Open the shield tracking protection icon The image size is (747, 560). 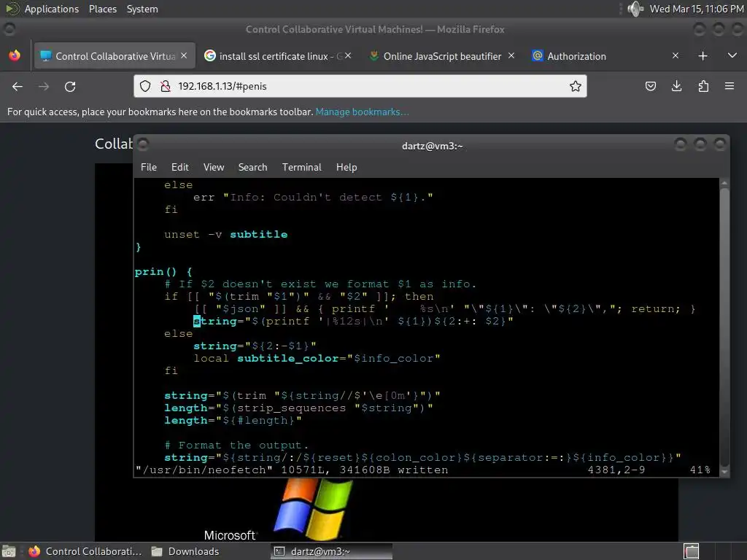(x=145, y=86)
